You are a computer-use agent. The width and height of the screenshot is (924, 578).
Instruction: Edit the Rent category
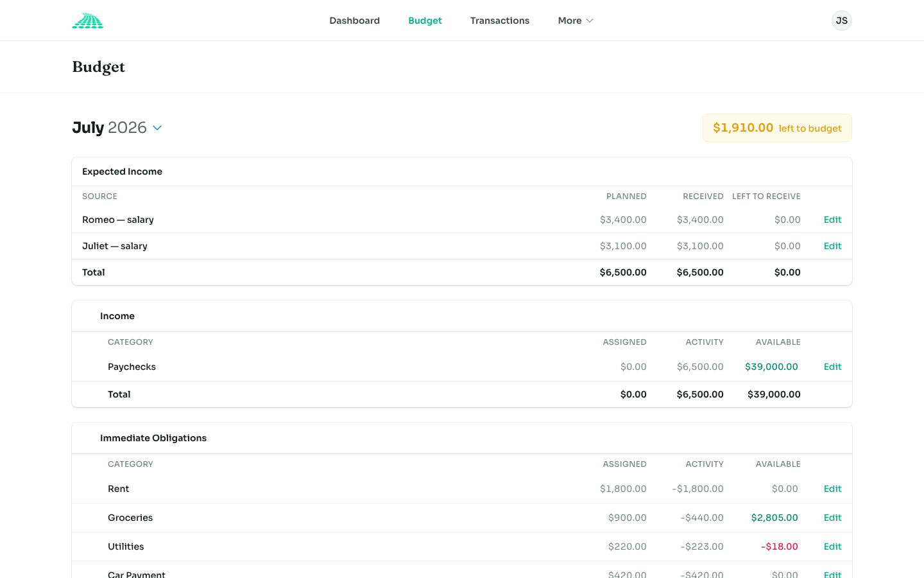[x=832, y=489]
